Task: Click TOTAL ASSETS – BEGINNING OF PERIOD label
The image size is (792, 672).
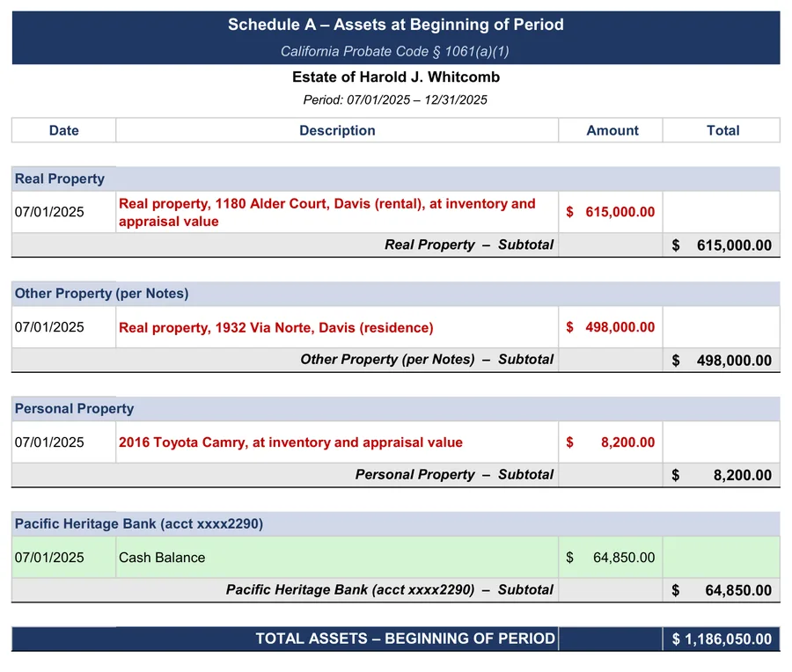Action: point(405,639)
